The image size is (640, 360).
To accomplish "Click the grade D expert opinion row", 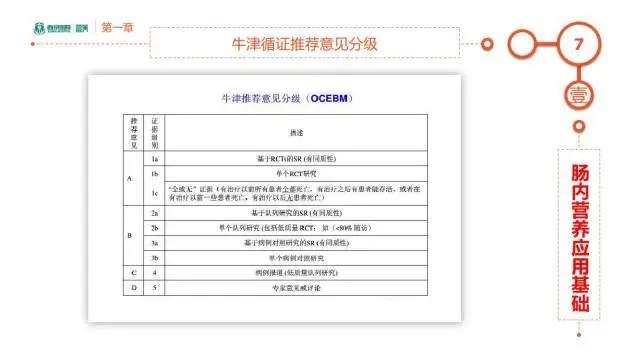I will (x=276, y=288).
